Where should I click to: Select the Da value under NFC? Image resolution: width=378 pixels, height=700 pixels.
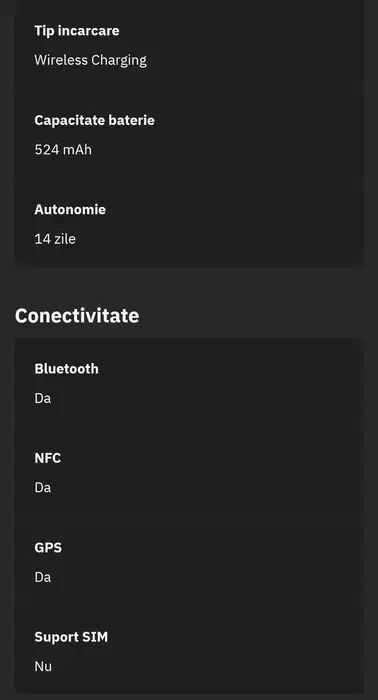click(x=43, y=488)
